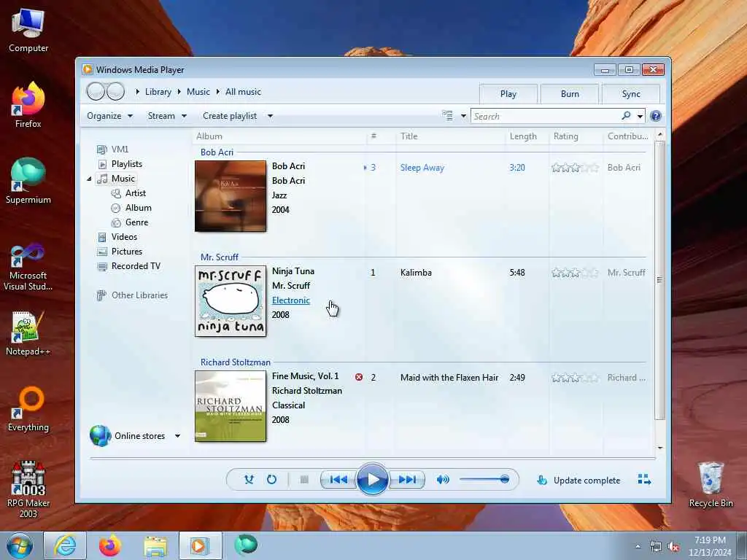
Task: Open the Burn tab
Action: click(570, 94)
